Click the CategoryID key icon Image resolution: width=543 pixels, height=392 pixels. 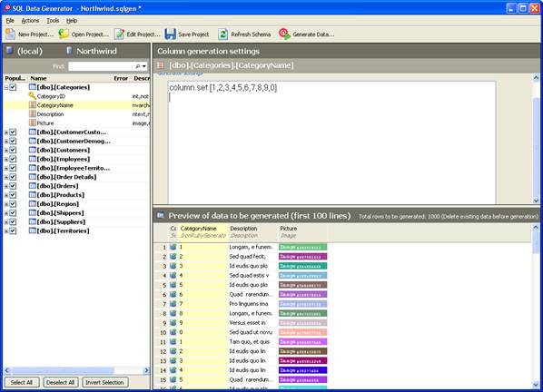[x=32, y=96]
